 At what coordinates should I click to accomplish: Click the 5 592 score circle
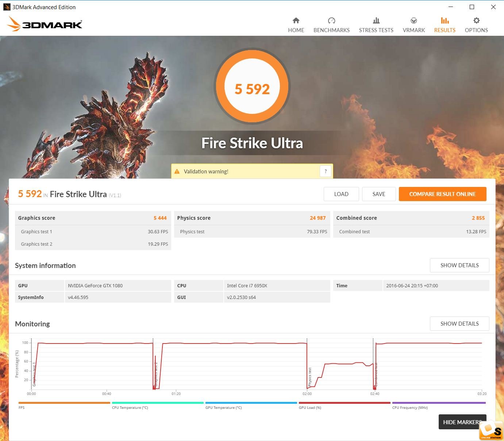tap(252, 87)
